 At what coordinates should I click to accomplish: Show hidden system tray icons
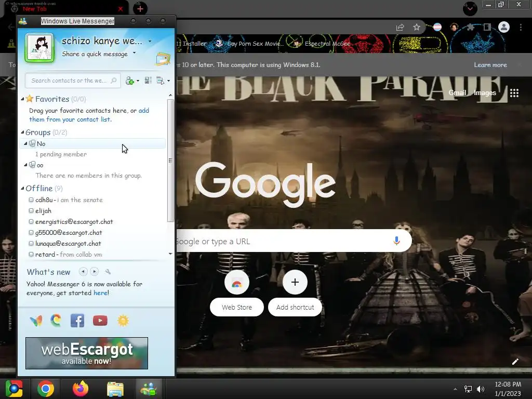click(x=455, y=389)
